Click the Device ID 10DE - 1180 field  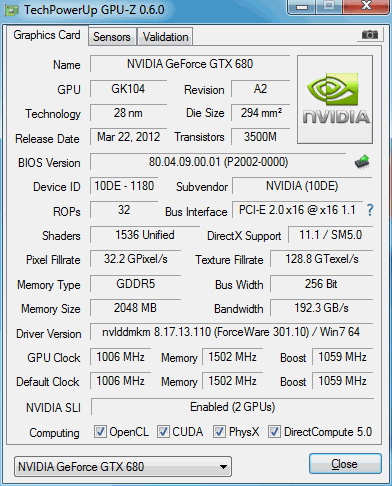[124, 186]
